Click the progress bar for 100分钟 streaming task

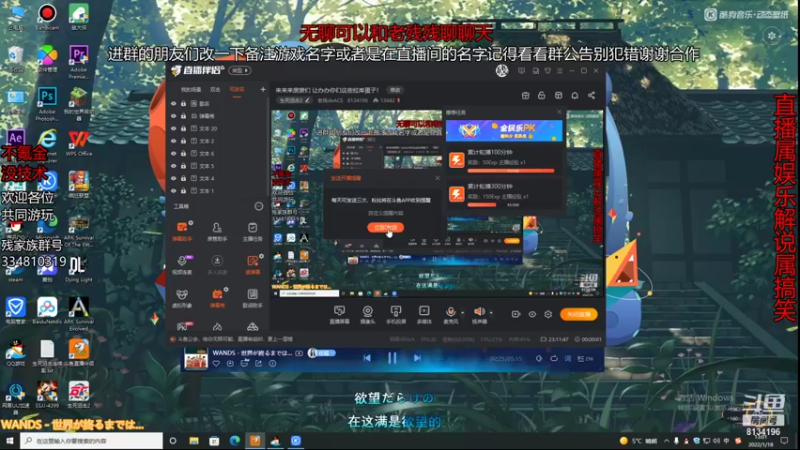[511, 171]
